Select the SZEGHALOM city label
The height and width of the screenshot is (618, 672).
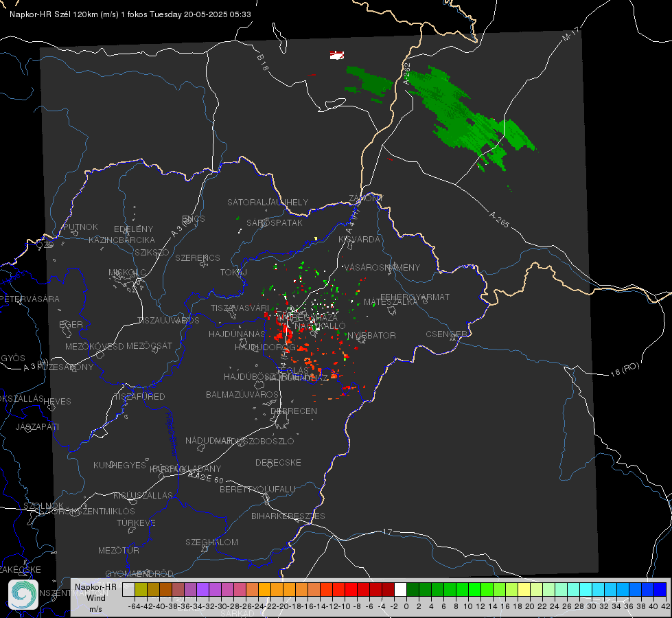click(x=211, y=542)
